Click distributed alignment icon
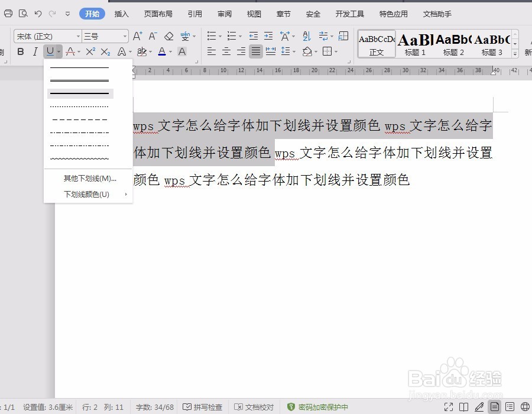 pyautogui.click(x=270, y=51)
